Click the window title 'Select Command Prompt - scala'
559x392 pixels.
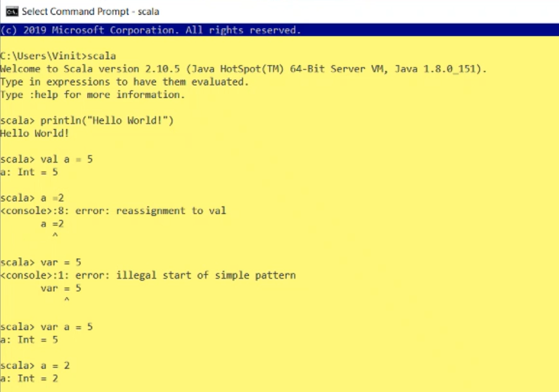(x=90, y=12)
